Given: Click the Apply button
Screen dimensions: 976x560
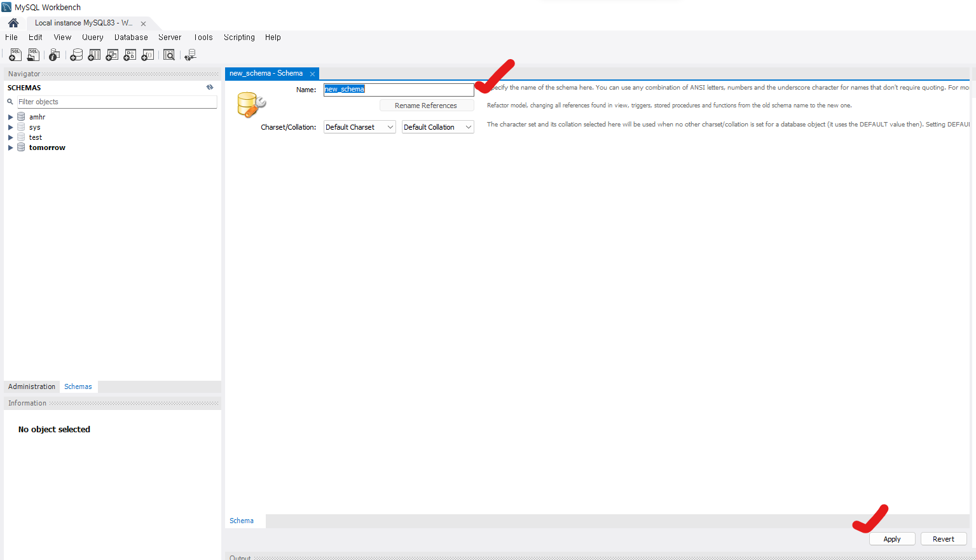Looking at the screenshot, I should point(892,539).
